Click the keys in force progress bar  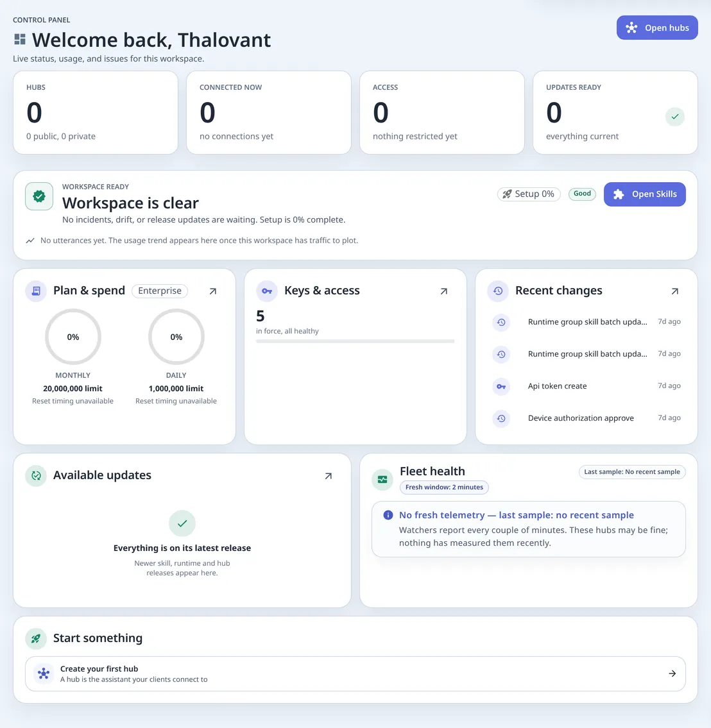click(355, 341)
